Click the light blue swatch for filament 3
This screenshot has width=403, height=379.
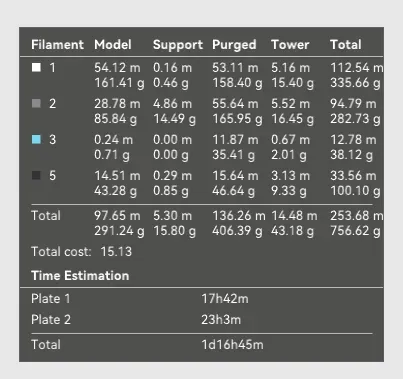[x=36, y=139]
